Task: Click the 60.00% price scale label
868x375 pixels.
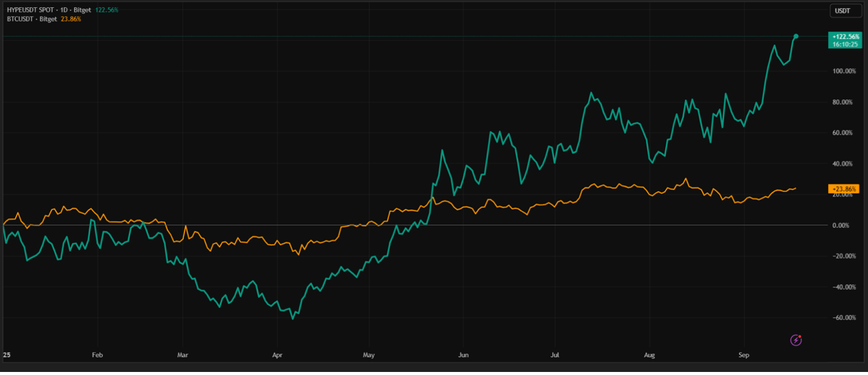Action: point(844,133)
